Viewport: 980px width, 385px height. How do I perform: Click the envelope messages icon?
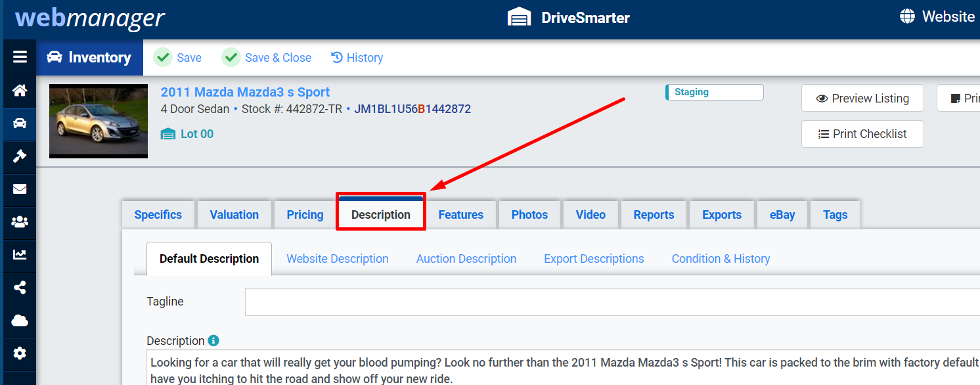coord(19,190)
